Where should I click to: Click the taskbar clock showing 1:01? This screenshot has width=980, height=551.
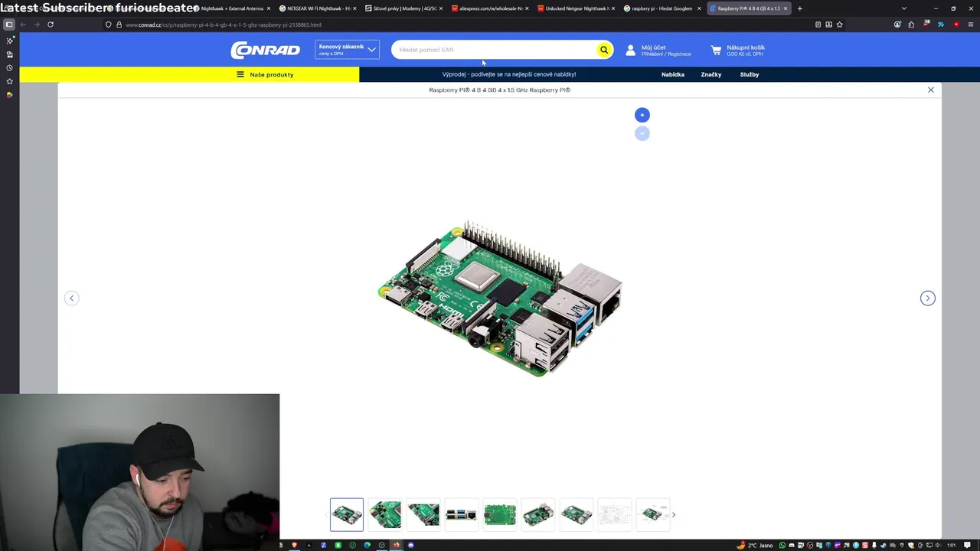[952, 545]
